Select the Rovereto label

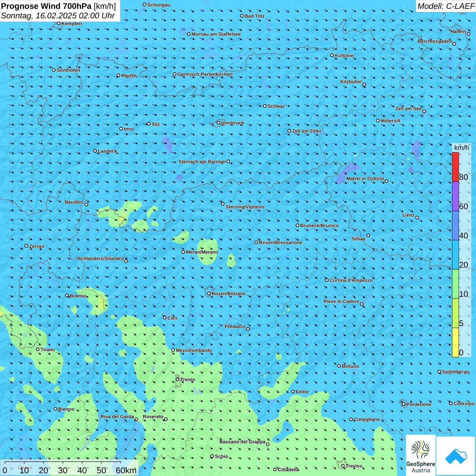point(153,417)
